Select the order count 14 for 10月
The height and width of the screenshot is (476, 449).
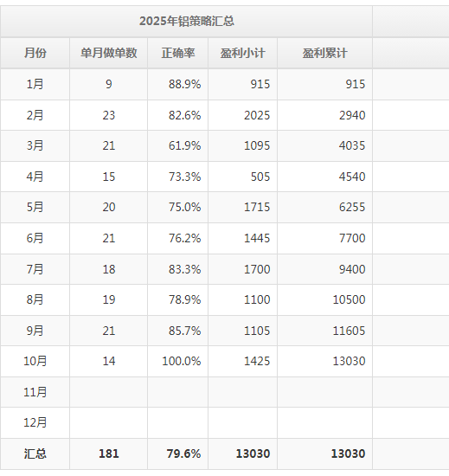[109, 361]
